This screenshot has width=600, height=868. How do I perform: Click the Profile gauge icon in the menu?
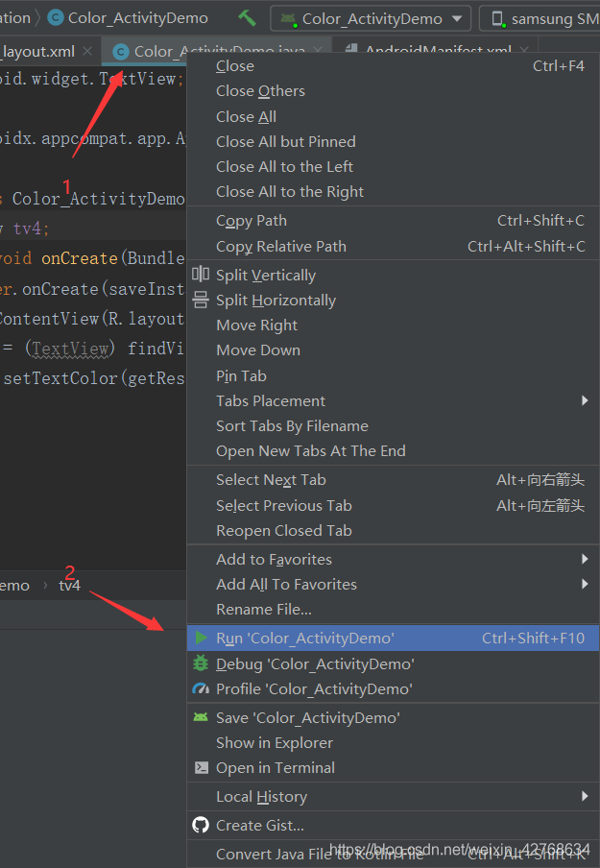(201, 688)
